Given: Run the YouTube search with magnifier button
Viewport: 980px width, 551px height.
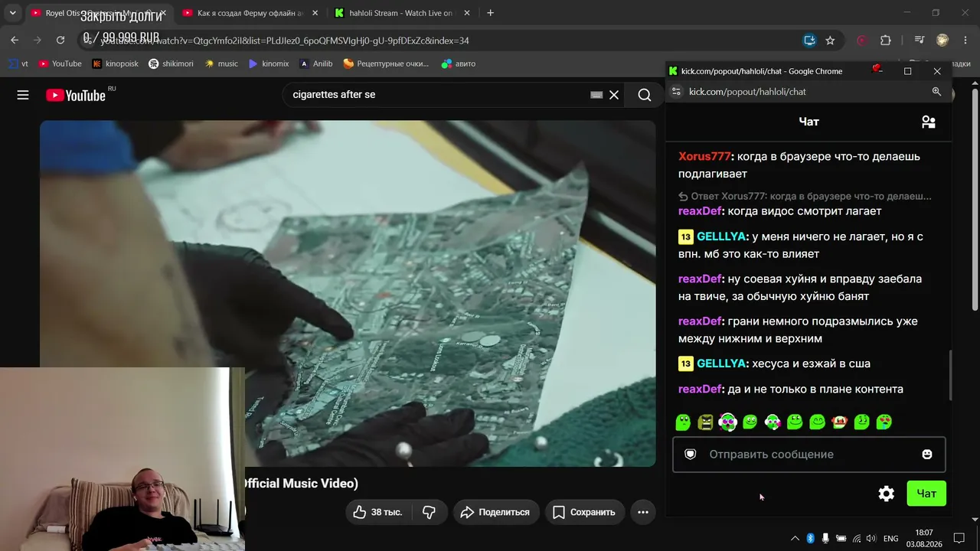Looking at the screenshot, I should point(645,95).
